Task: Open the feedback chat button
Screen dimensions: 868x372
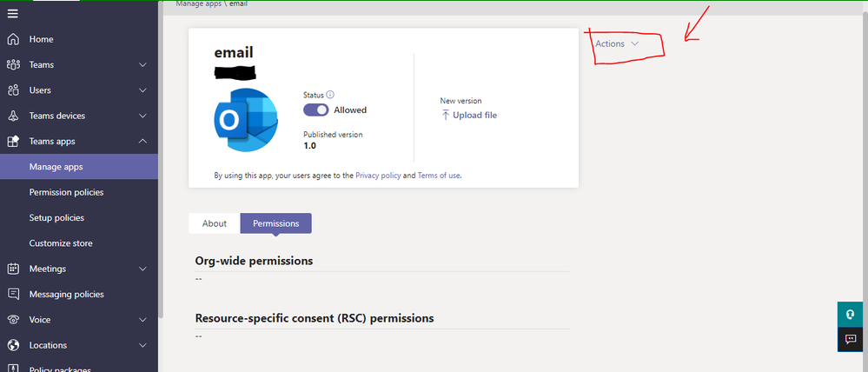Action: (851, 339)
